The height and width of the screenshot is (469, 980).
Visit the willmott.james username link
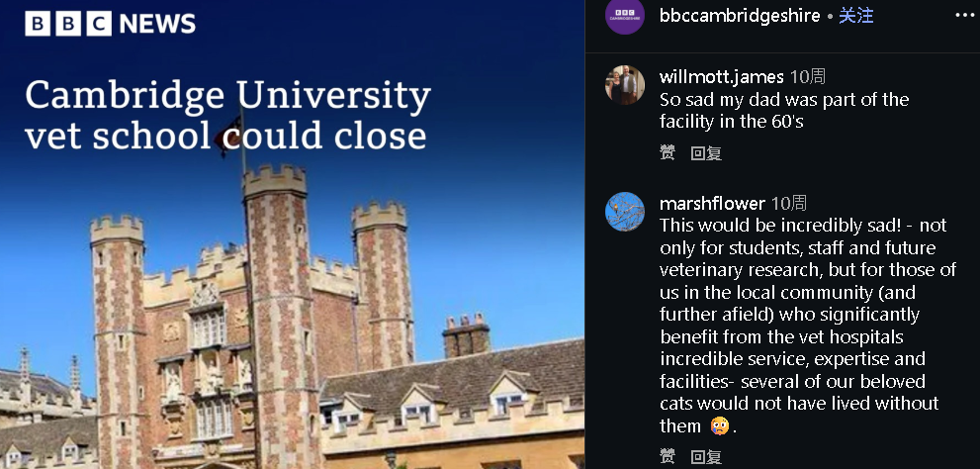coord(721,77)
